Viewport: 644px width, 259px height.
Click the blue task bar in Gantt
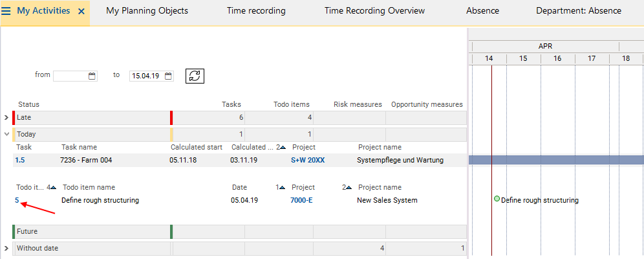[x=556, y=160]
